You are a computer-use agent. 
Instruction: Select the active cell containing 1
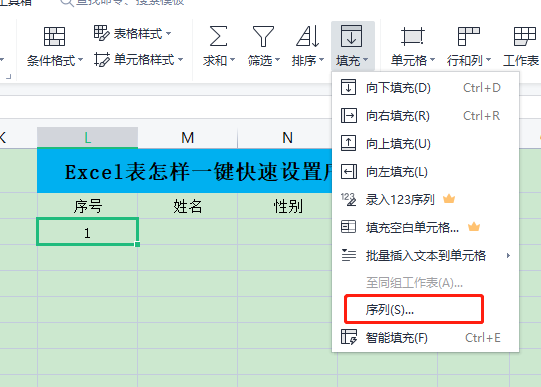click(x=87, y=232)
